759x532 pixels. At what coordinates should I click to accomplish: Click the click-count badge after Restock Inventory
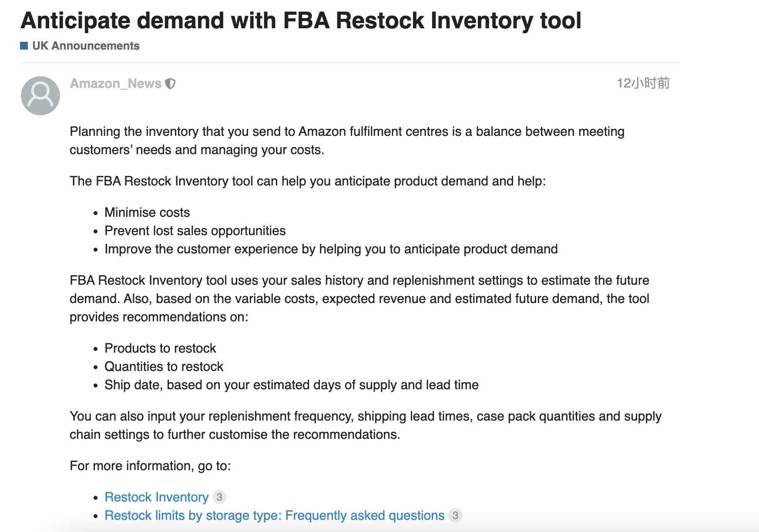[x=219, y=497]
